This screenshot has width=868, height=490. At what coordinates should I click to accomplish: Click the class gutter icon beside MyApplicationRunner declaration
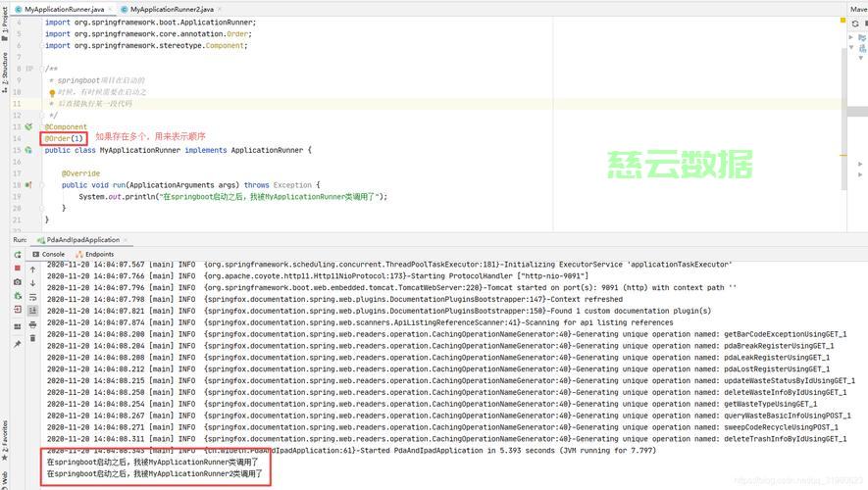[x=28, y=150]
